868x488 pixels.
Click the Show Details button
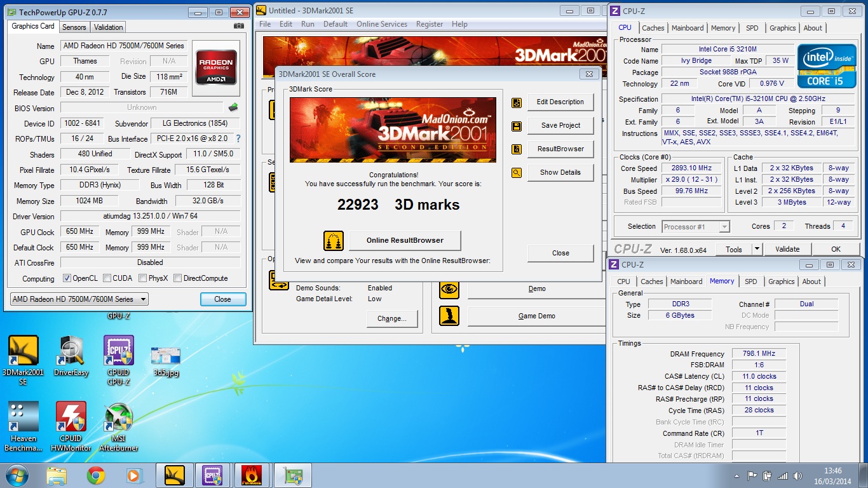click(x=560, y=172)
